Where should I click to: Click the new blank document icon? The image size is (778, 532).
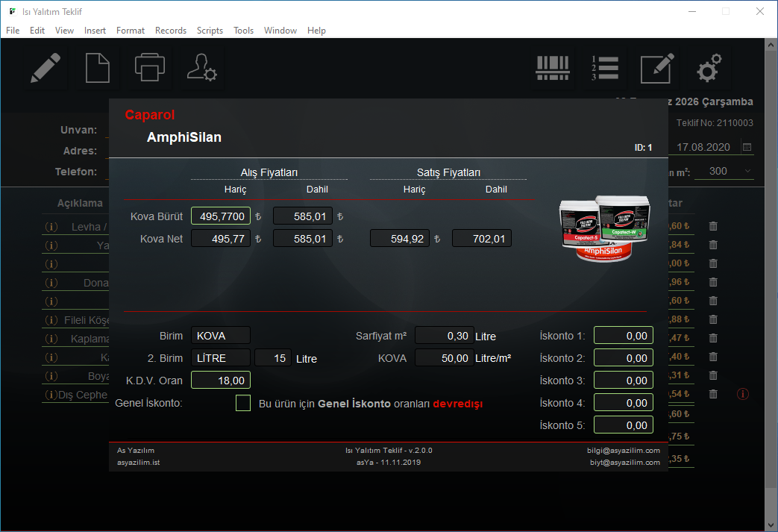(x=98, y=68)
